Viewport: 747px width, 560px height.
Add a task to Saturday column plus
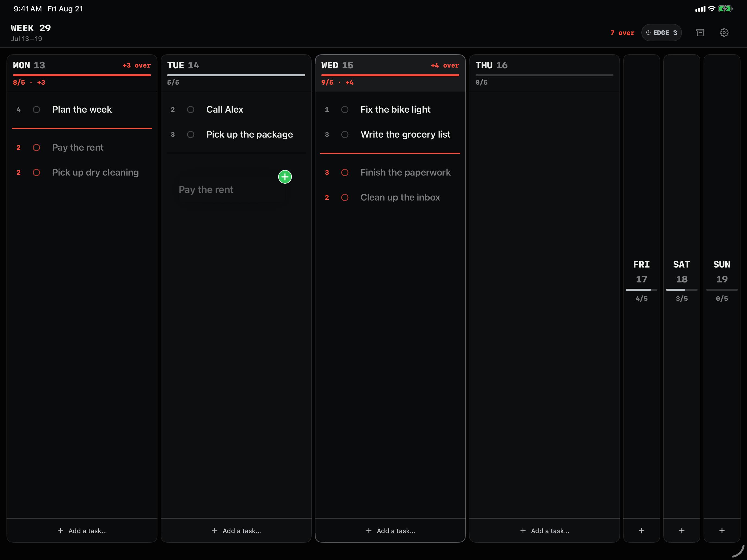[682, 531]
